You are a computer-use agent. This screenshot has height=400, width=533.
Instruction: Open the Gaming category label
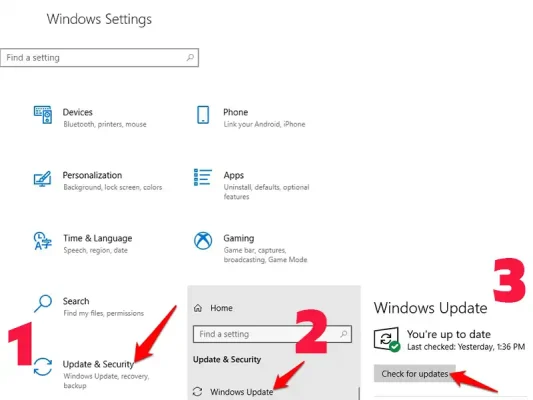click(239, 238)
